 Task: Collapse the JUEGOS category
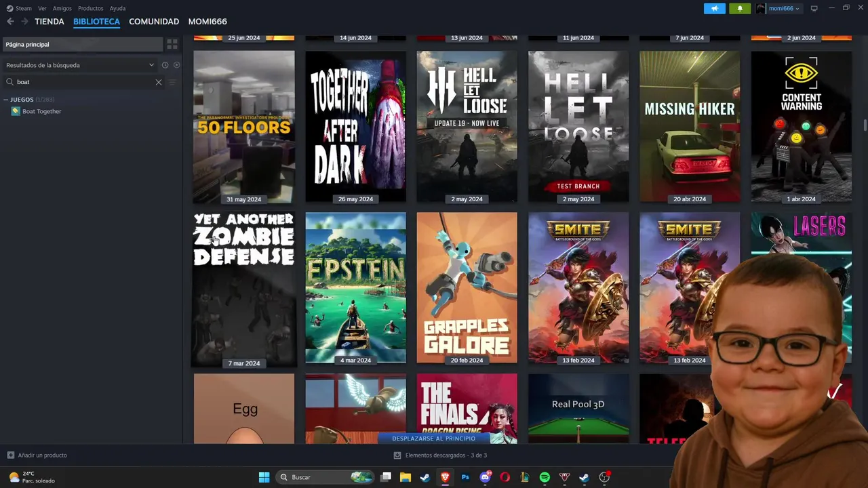[6, 100]
